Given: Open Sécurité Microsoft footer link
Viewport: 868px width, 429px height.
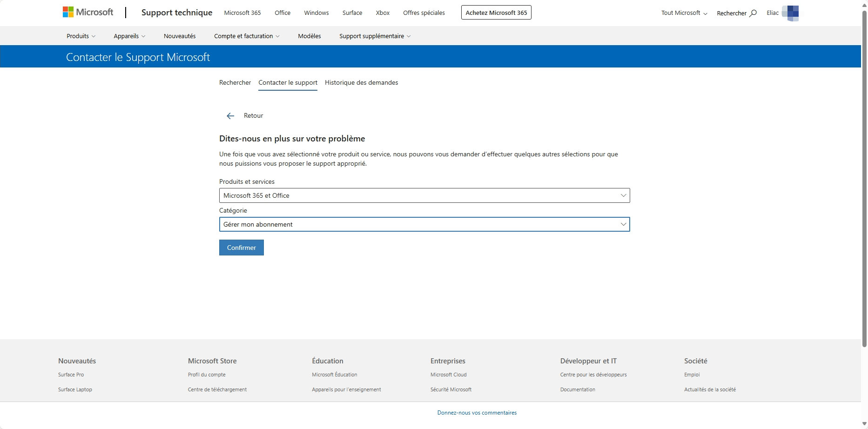Looking at the screenshot, I should click(451, 389).
